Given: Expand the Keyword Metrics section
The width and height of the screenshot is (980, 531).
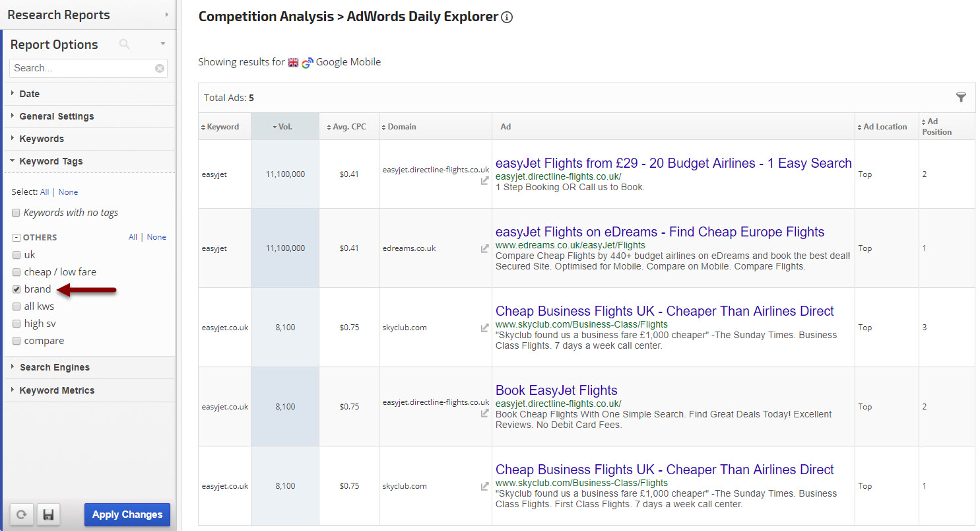Looking at the screenshot, I should (90, 390).
